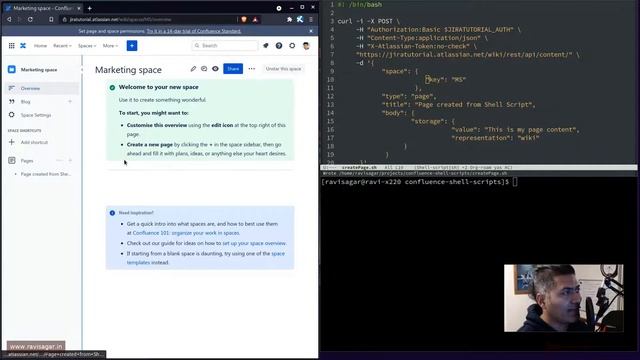Click the Space Settings gear icon

point(12,115)
